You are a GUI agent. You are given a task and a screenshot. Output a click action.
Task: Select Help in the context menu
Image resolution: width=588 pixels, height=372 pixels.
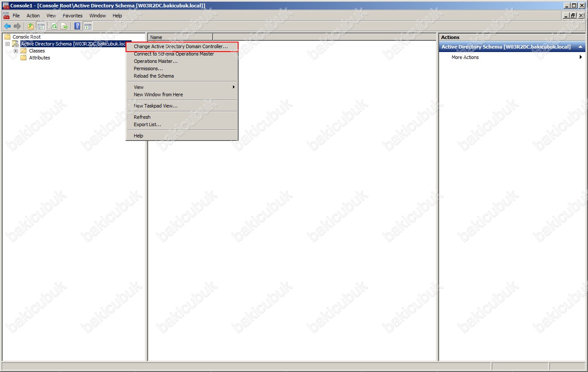tap(182, 136)
